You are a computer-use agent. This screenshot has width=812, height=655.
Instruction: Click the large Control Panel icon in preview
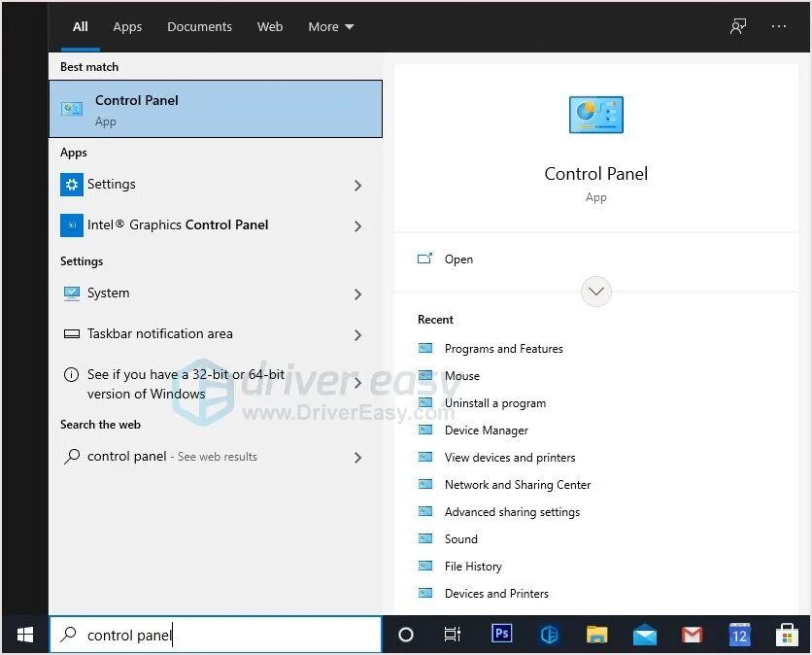click(x=596, y=115)
